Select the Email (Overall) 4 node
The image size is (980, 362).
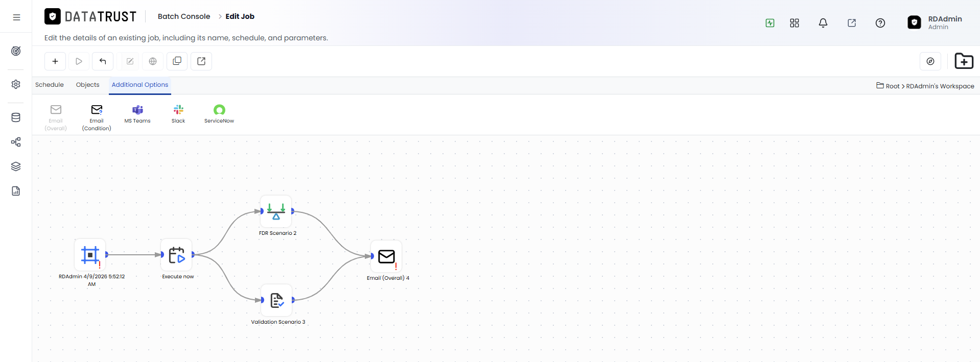386,256
